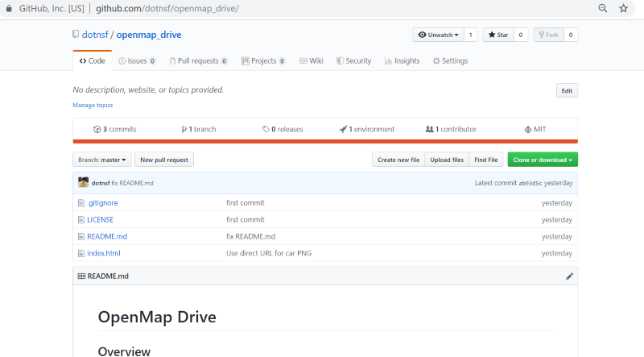View watchers count next to Unwatch

471,35
